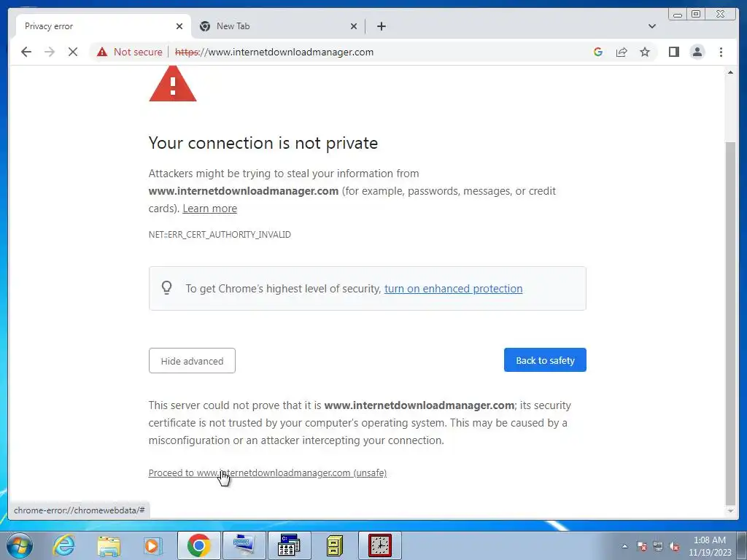Close the New Tab tab
The image size is (747, 560).
click(354, 26)
